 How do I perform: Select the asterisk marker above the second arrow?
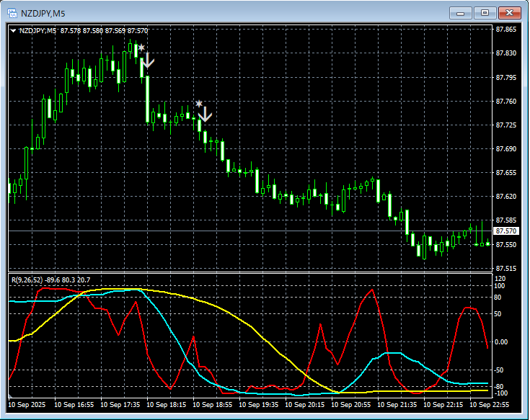point(199,104)
